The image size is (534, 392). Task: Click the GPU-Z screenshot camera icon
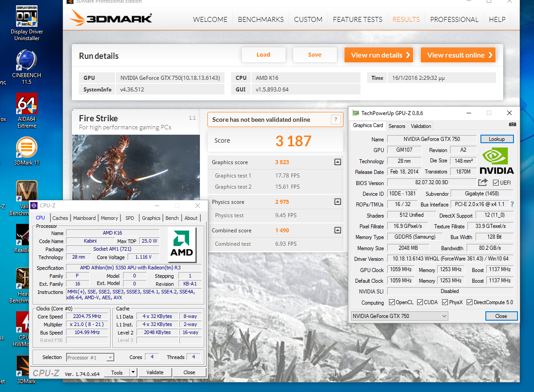[512, 124]
